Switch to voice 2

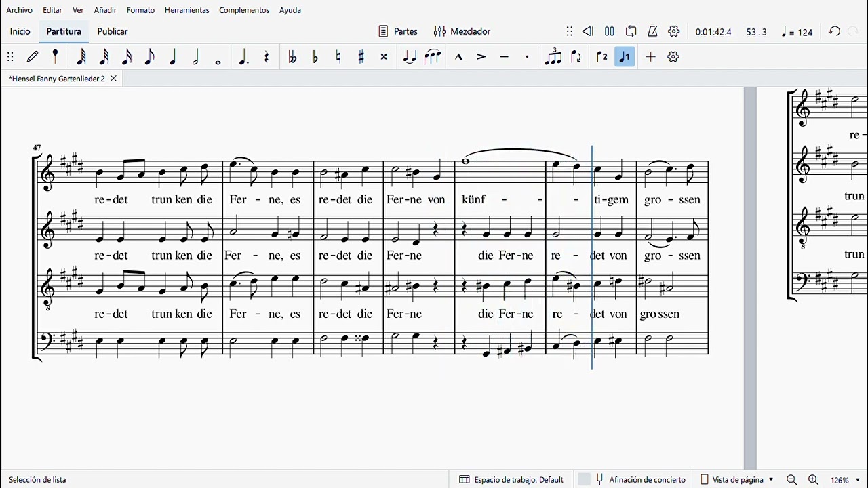(601, 57)
